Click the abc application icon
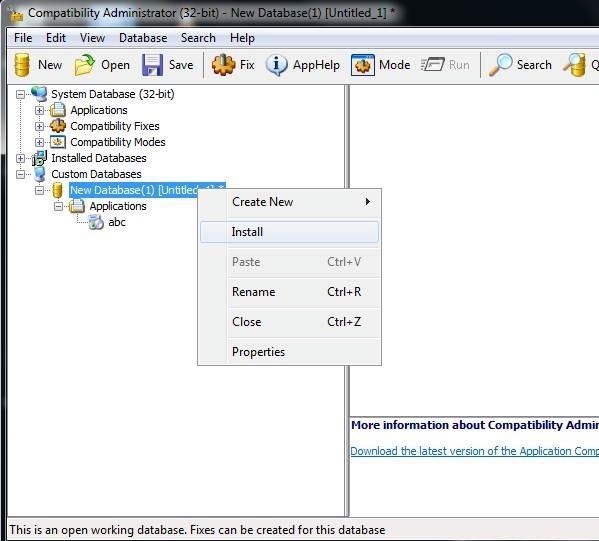599x541 pixels. pos(96,222)
